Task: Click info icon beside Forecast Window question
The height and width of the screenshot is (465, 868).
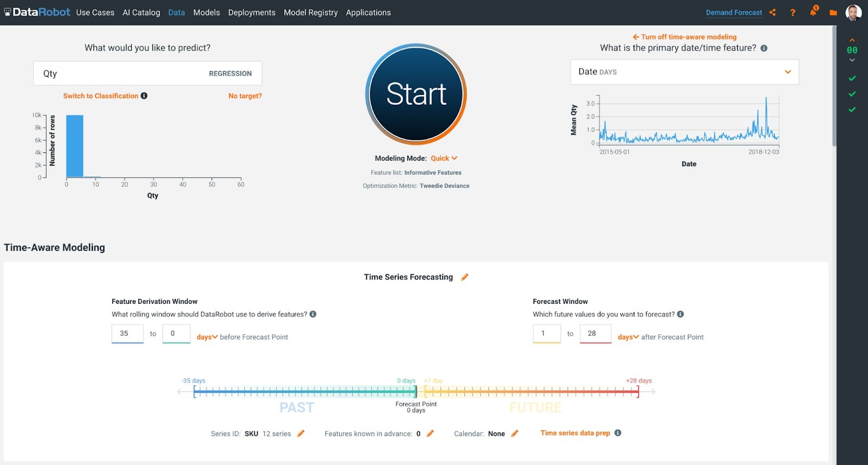Action: (680, 314)
